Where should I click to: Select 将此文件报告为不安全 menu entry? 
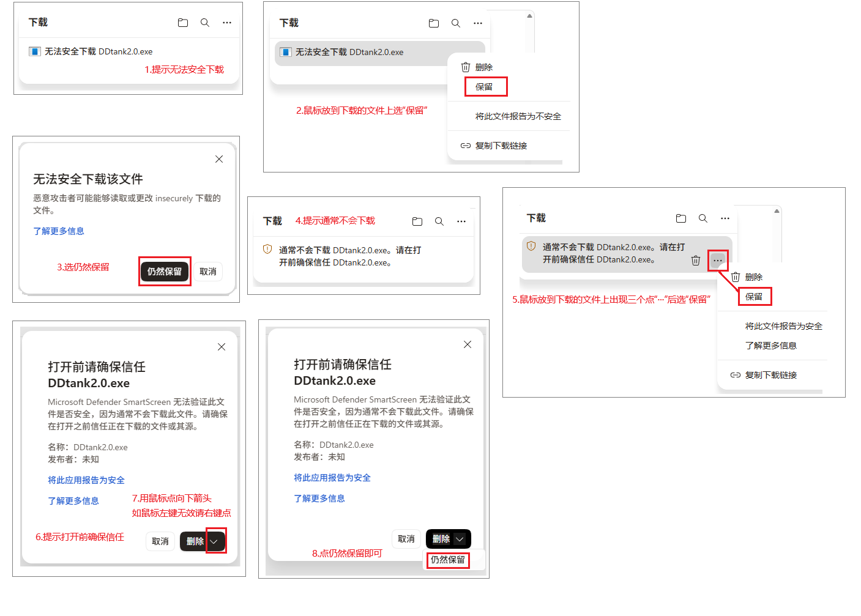tap(518, 116)
